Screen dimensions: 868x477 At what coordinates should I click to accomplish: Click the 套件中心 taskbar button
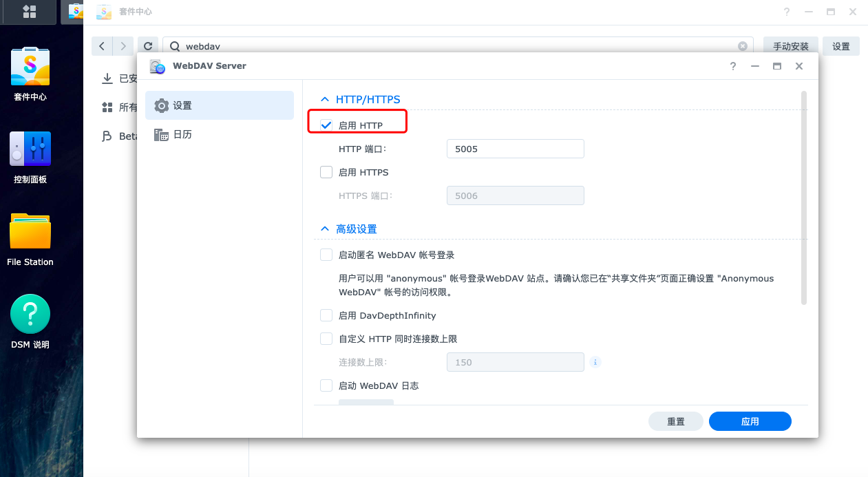point(72,12)
